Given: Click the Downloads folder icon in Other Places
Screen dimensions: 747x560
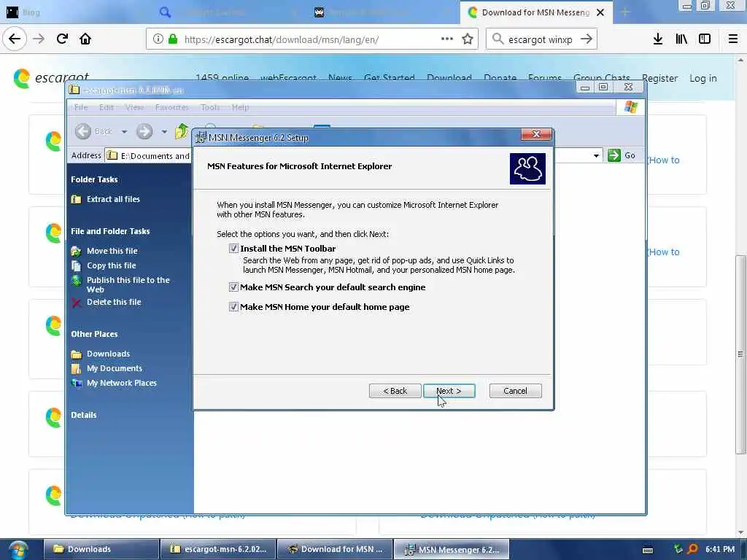Looking at the screenshot, I should tap(76, 354).
